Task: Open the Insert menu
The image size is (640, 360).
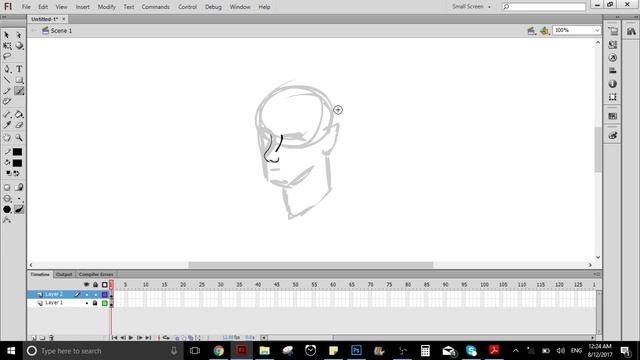Action: (82, 7)
